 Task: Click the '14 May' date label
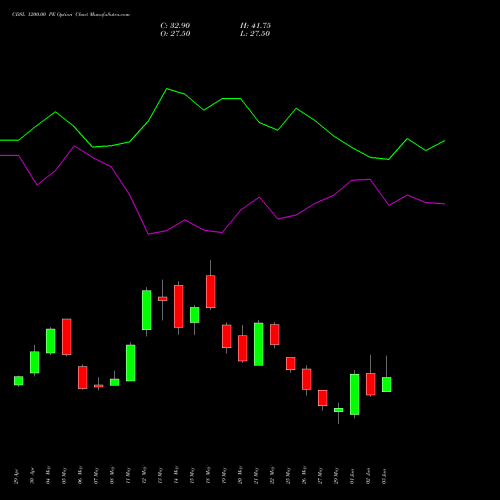tap(177, 475)
